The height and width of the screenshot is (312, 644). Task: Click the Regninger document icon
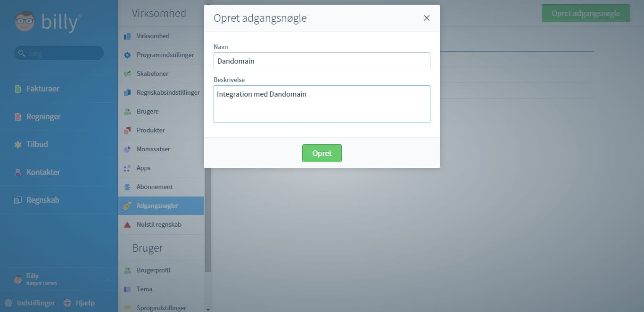point(18,116)
